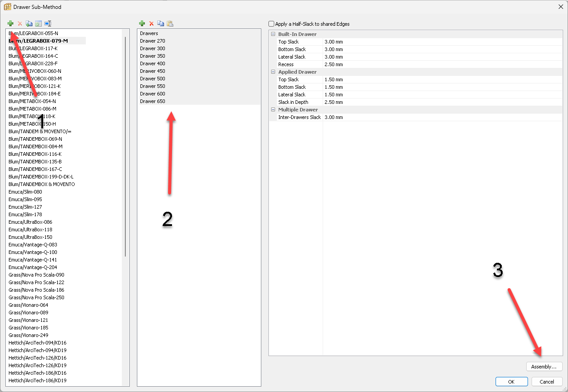Screen dimensions: 568x392
Task: Collapse the Applied Drawer section
Action: point(273,72)
